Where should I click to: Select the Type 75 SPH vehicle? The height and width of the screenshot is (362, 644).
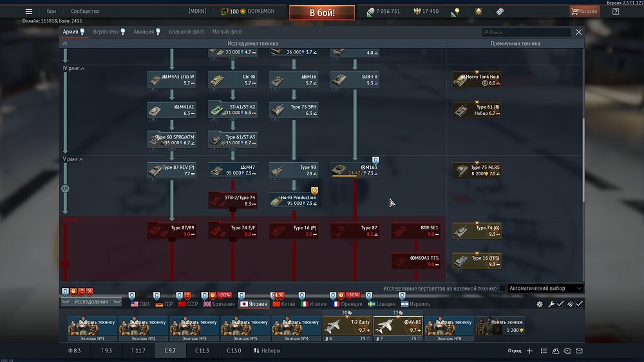coord(294,110)
